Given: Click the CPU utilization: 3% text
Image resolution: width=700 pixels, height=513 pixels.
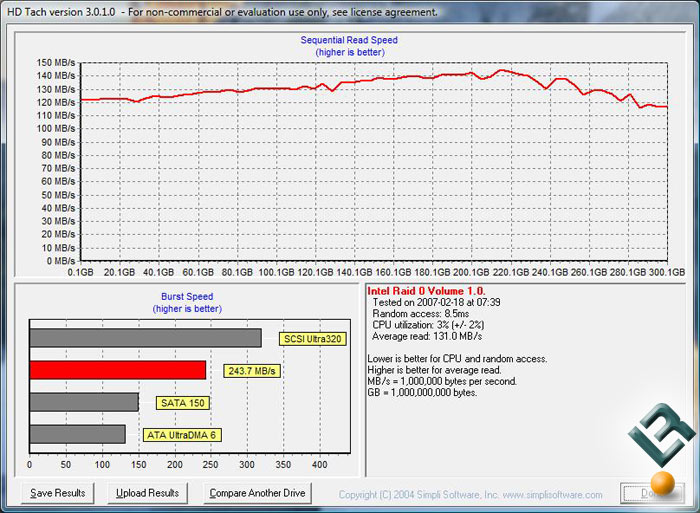Looking at the screenshot, I should pyautogui.click(x=428, y=325).
